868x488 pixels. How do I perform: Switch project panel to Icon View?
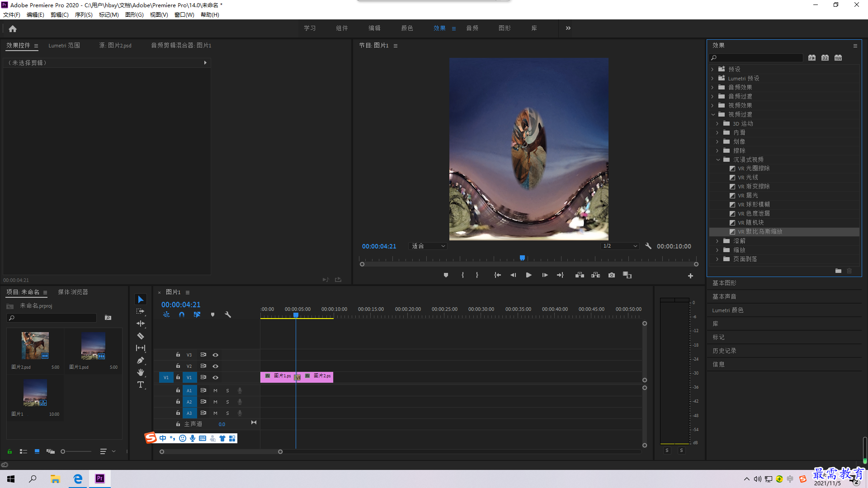point(37,451)
